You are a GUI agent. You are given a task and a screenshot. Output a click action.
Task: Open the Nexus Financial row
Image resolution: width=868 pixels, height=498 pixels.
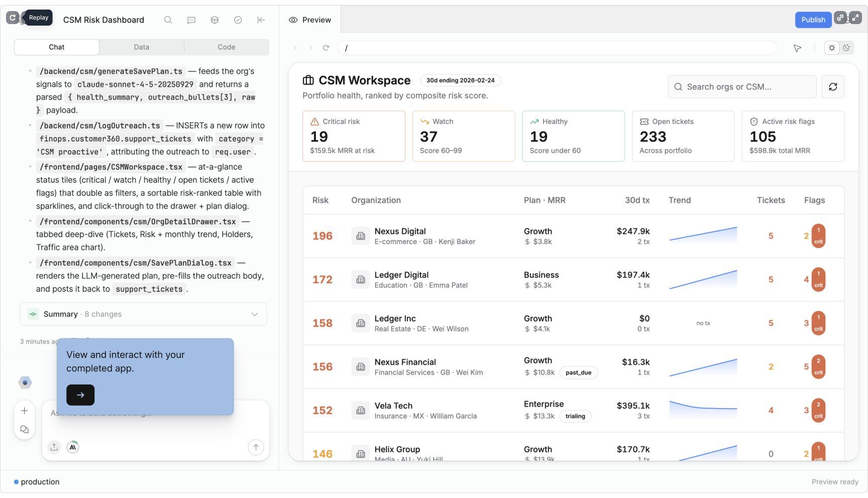click(x=573, y=367)
